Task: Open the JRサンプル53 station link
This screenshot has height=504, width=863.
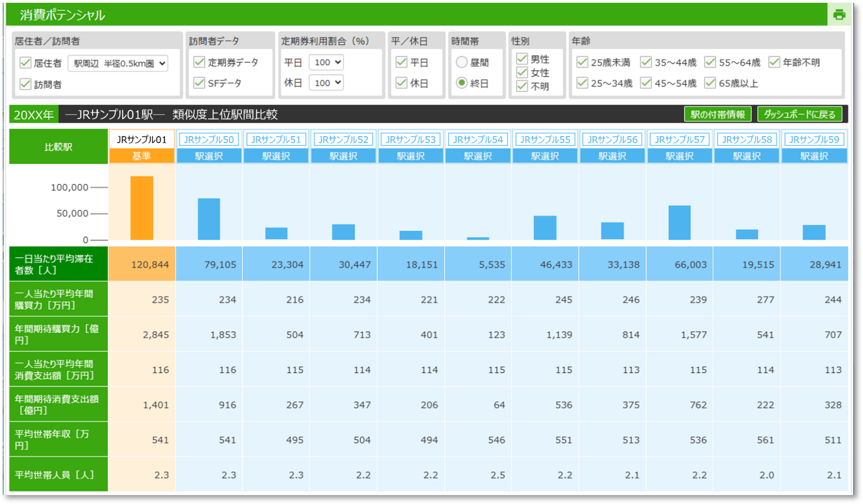Action: [411, 139]
